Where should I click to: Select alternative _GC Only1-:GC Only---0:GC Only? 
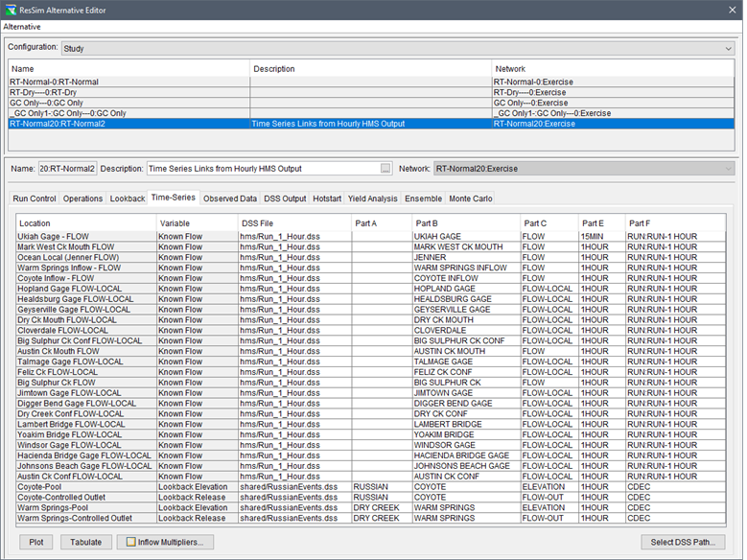371,113
